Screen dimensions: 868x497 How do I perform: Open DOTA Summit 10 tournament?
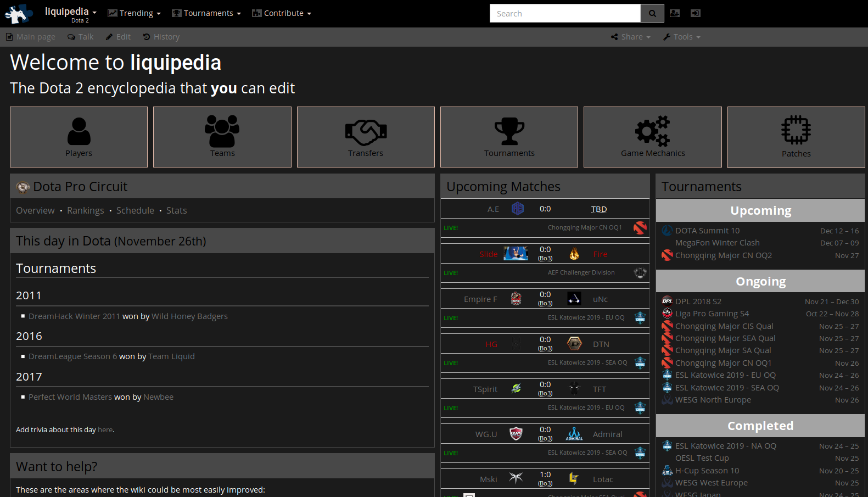pos(707,231)
